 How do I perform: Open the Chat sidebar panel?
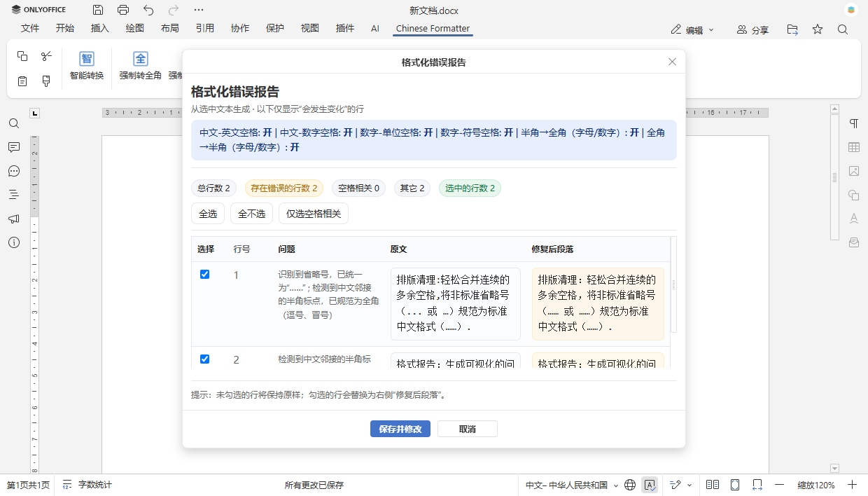tap(14, 171)
